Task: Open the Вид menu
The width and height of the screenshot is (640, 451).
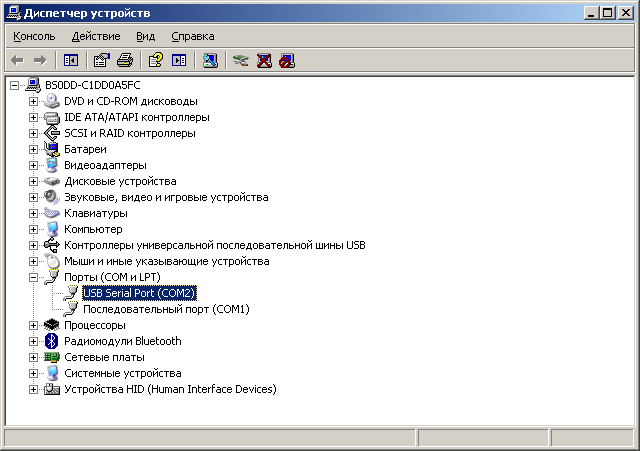Action: point(146,36)
